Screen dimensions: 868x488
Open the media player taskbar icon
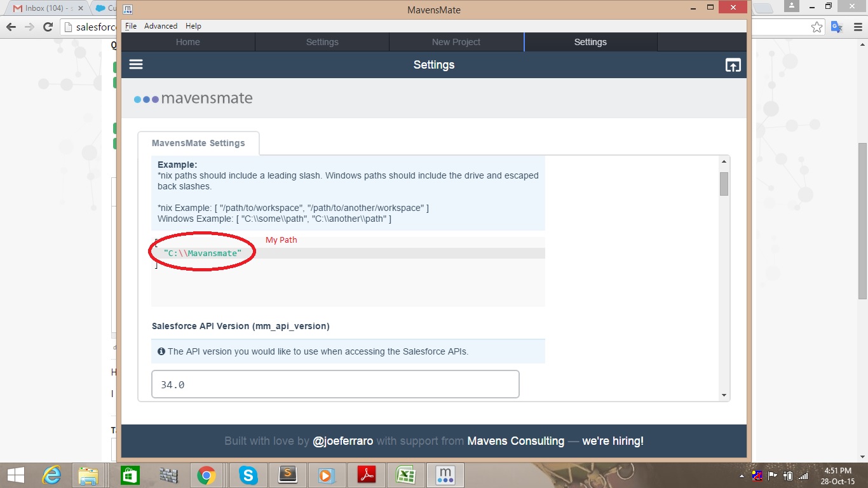tap(327, 475)
